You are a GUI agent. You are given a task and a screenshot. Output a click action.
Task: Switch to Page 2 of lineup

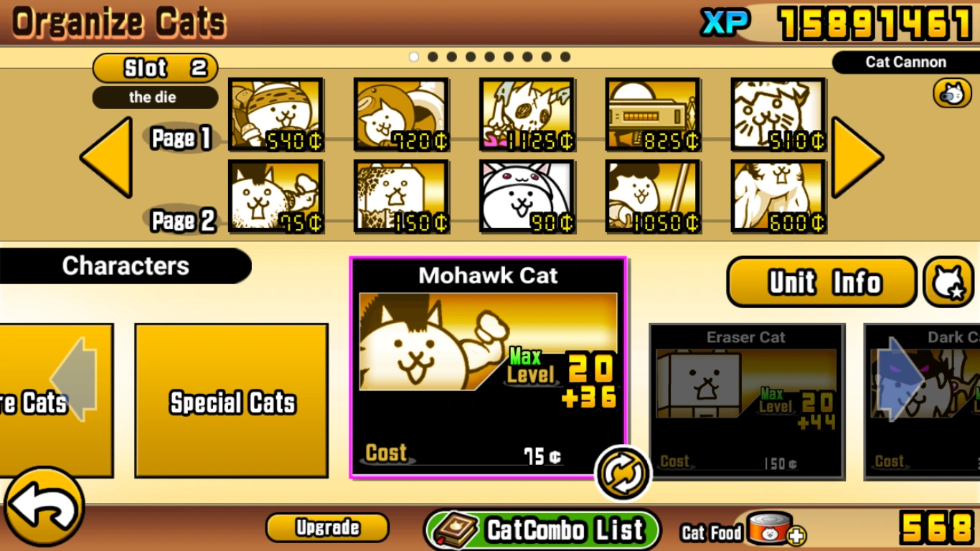pyautogui.click(x=181, y=220)
